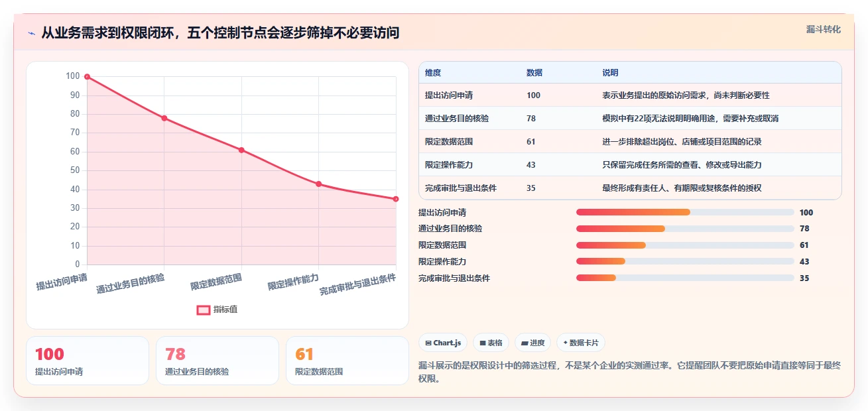Click x-axis label 限定操作能力 under chart
This screenshot has width=868, height=411.
(x=293, y=282)
